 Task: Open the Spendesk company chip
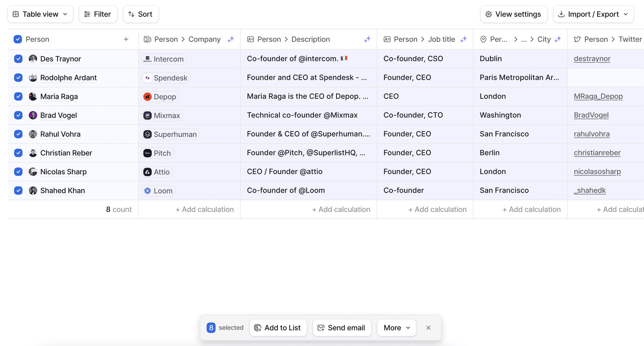coord(166,78)
